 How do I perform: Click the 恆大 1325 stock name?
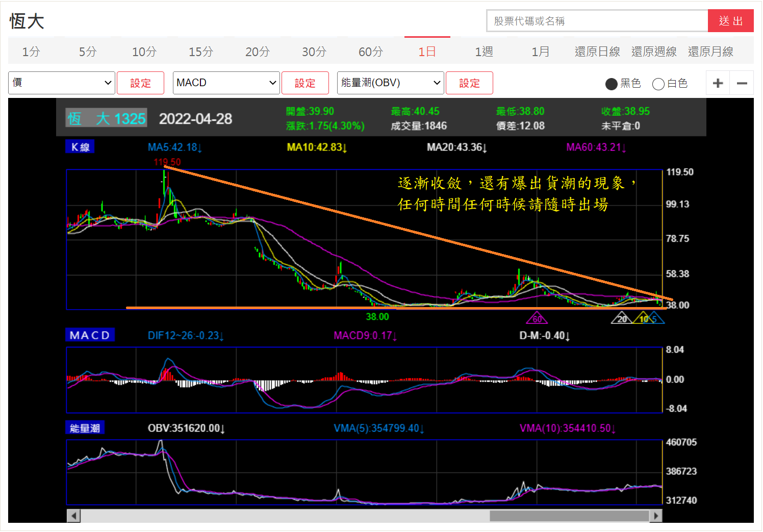click(107, 118)
